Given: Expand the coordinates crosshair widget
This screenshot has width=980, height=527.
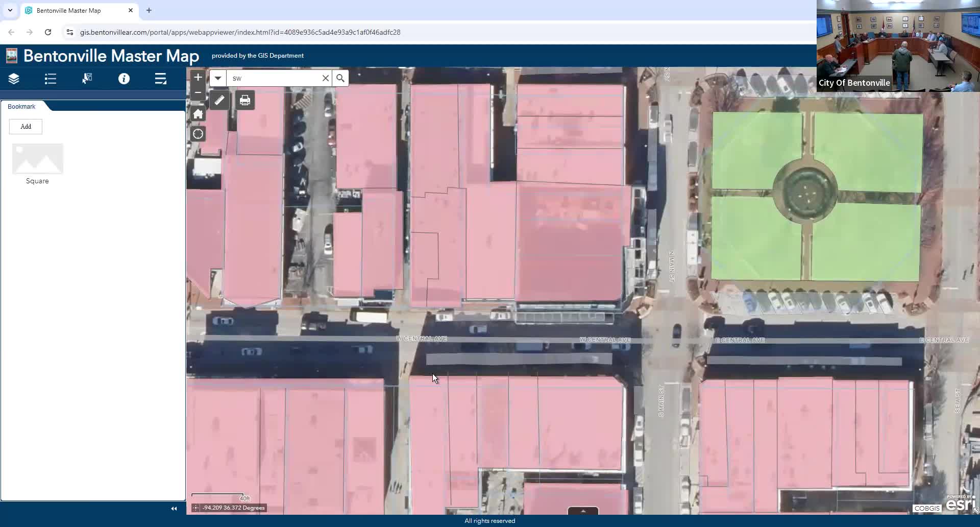Looking at the screenshot, I should tap(197, 508).
